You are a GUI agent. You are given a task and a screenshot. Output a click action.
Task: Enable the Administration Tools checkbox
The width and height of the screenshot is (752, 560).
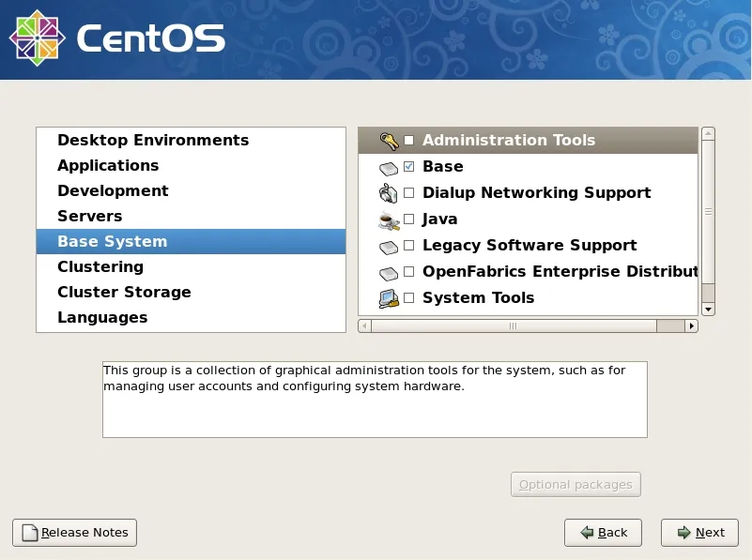409,141
